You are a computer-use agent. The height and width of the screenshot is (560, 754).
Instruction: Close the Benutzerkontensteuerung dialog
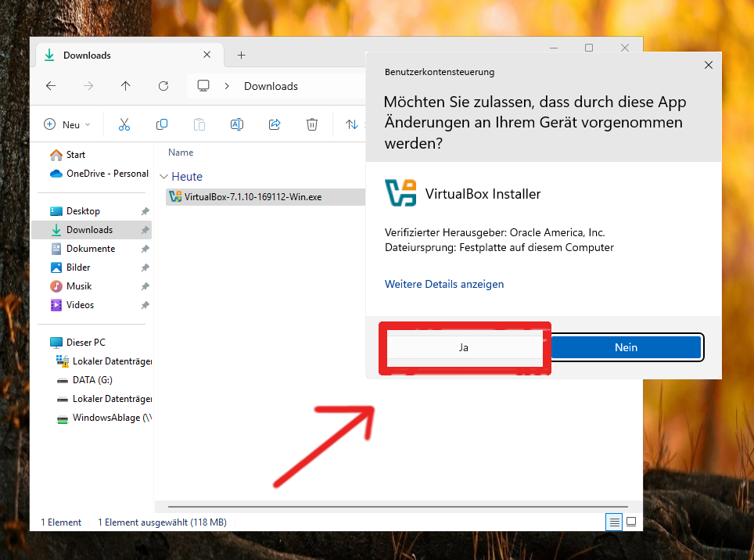(709, 65)
